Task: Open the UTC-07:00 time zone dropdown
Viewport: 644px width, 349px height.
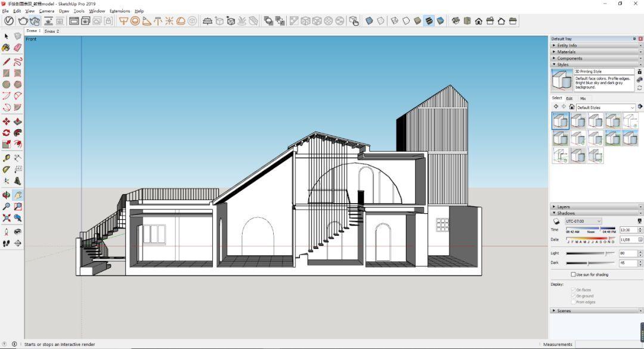Action: click(583, 221)
